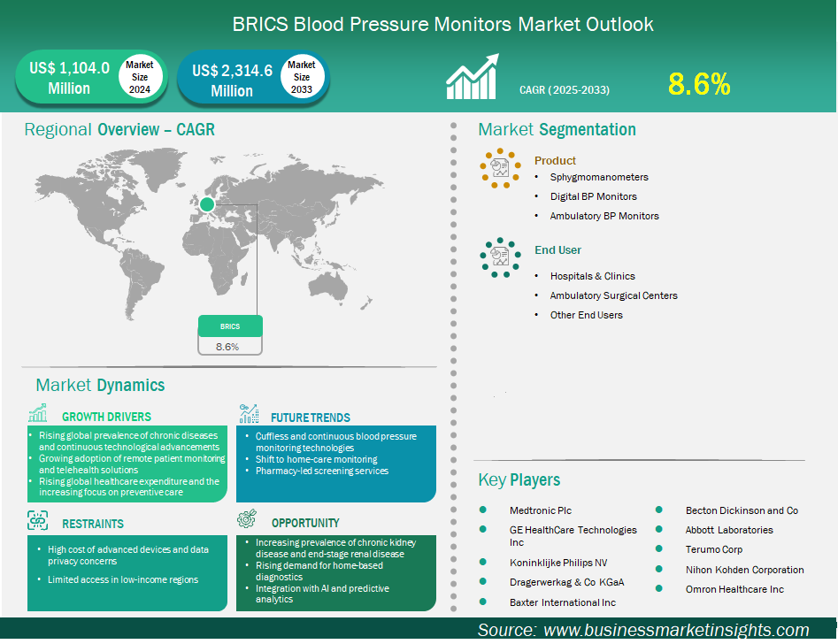Select Digital BP Monitors in the product list
This screenshot has height=644, width=838.
point(593,196)
